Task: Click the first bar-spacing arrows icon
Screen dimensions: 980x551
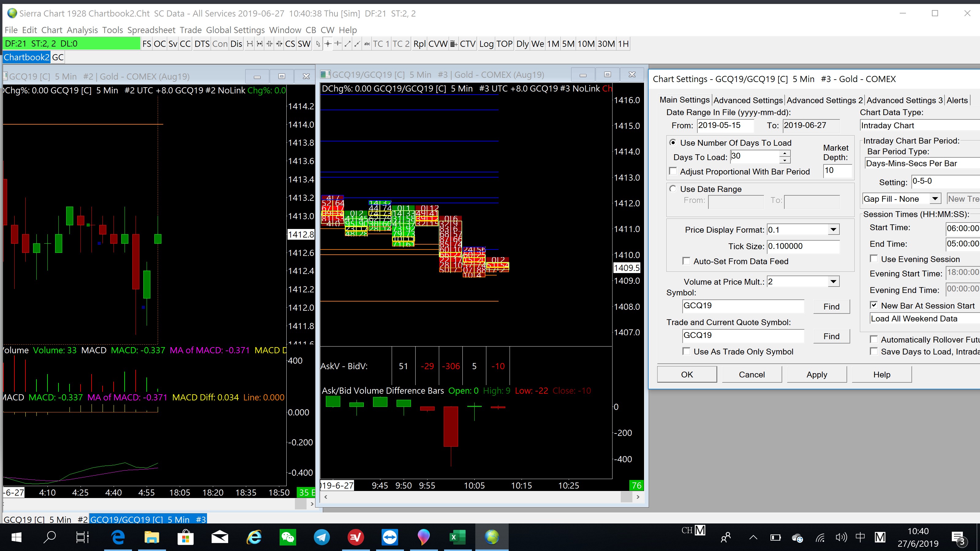Action: click(250, 44)
